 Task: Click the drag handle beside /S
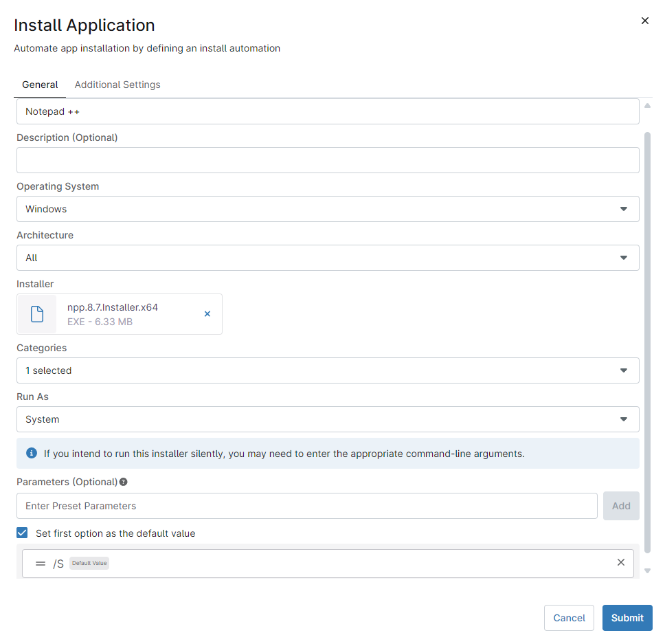click(41, 564)
